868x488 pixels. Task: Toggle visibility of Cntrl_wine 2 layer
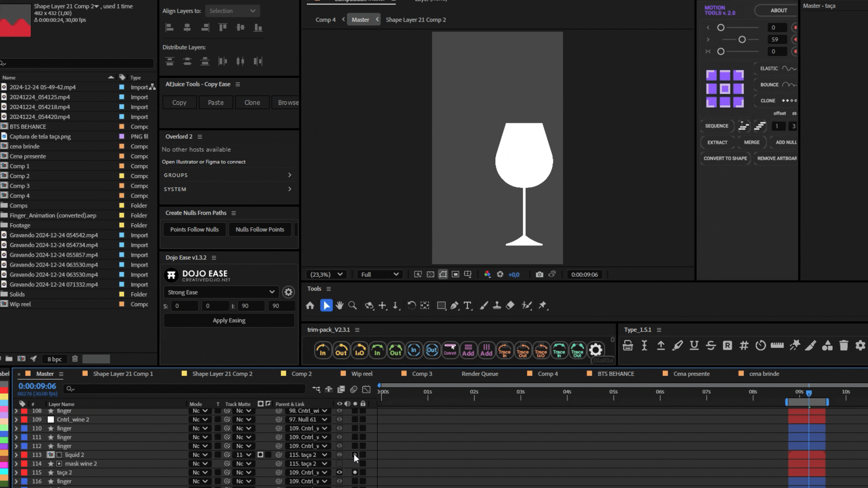339,419
